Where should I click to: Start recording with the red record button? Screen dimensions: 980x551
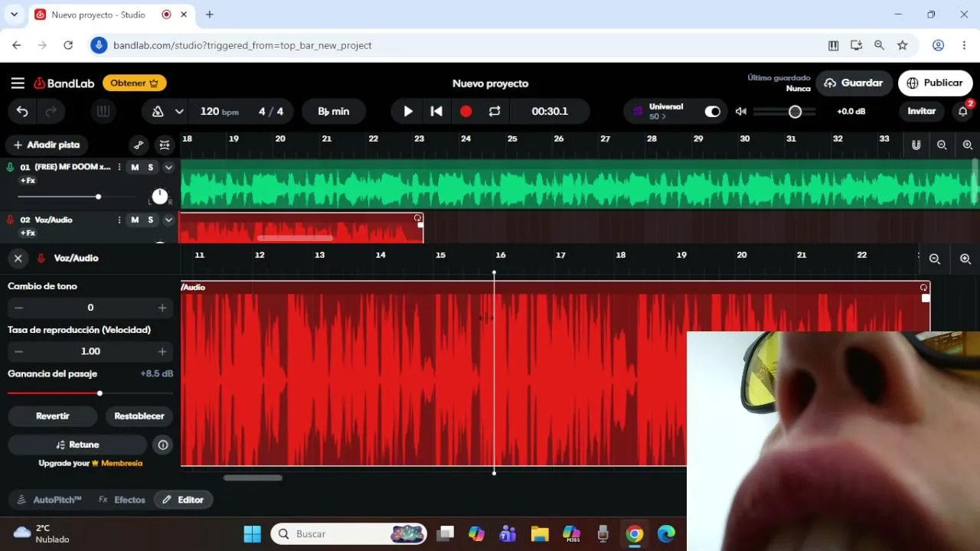[465, 112]
